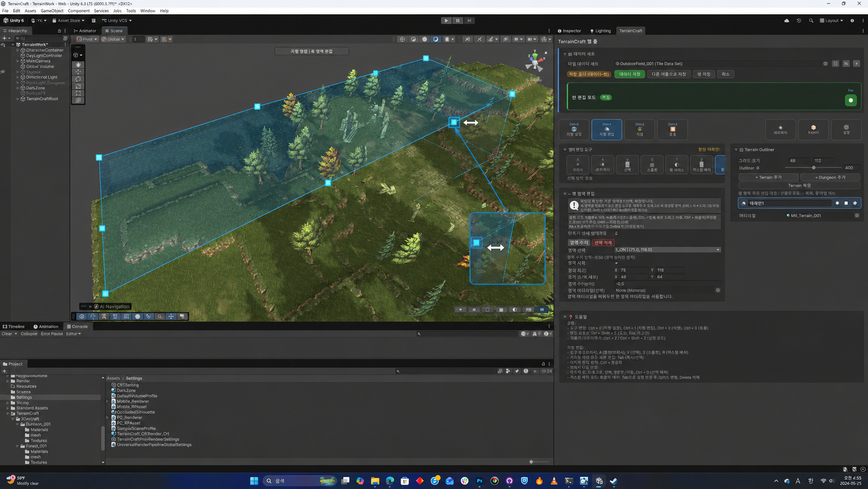Toggle the area visibility checkbox
Screen dimensions: 868x489
click(x=616, y=263)
